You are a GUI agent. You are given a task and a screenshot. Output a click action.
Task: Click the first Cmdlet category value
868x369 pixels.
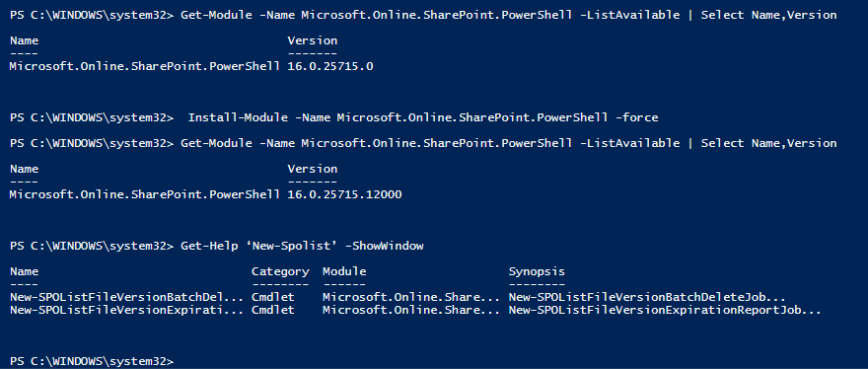click(273, 298)
